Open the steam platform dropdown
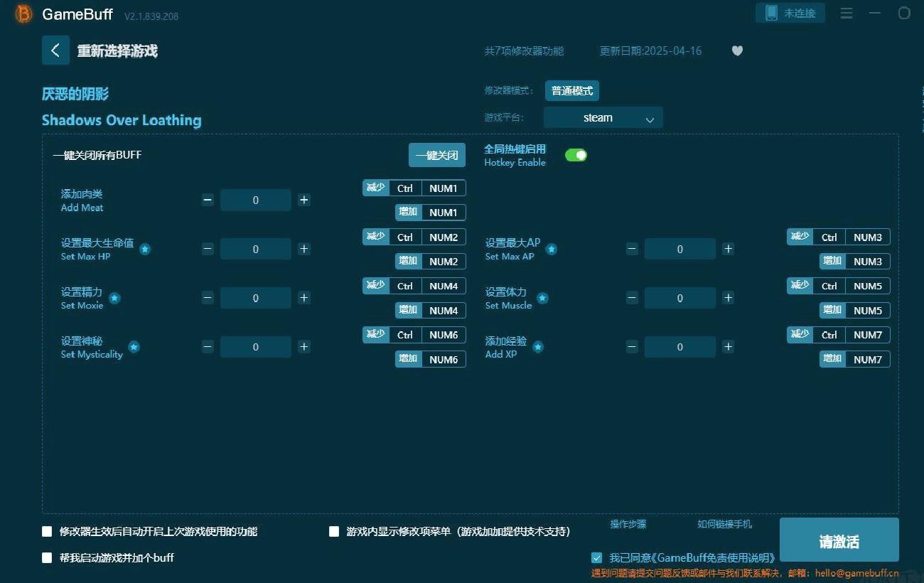Image resolution: width=924 pixels, height=583 pixels. 603,118
